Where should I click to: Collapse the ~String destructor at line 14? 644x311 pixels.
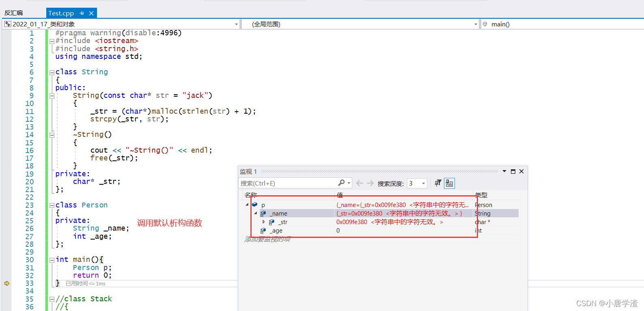coord(52,135)
